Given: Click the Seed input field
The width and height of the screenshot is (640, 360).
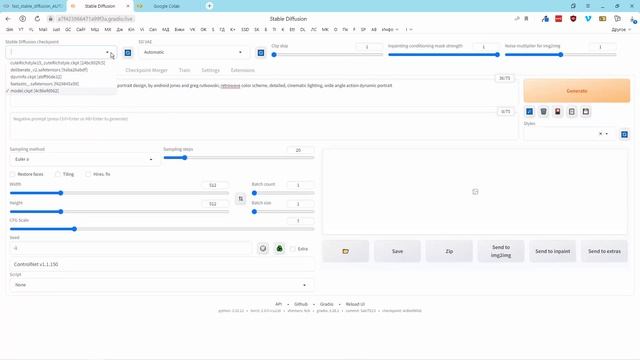Looking at the screenshot, I should 131,248.
